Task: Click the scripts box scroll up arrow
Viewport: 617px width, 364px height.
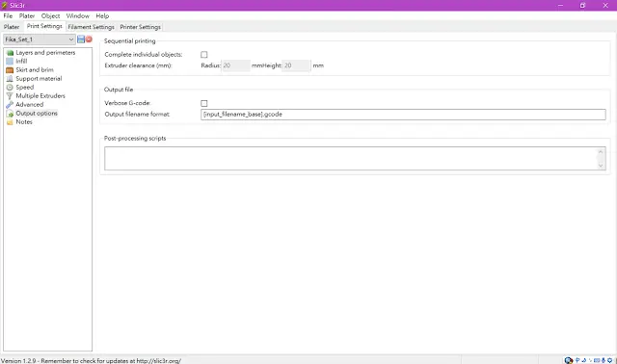Action: point(601,152)
